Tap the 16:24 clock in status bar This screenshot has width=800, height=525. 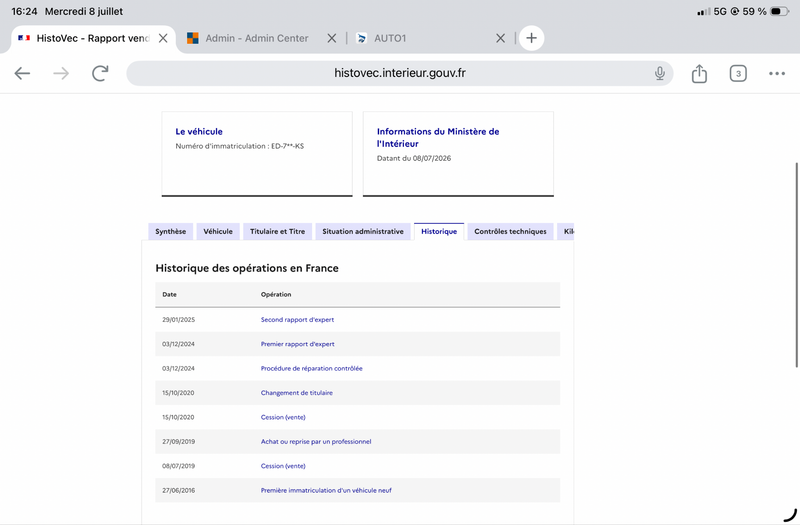[x=24, y=11]
